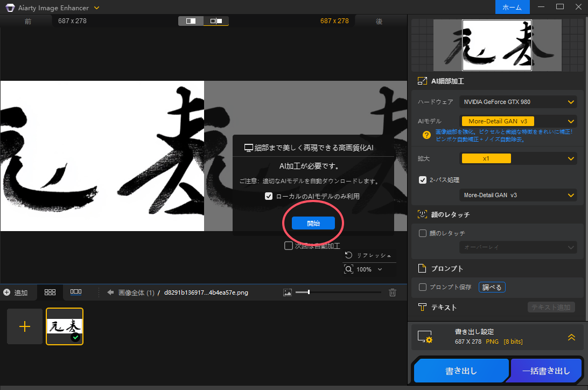Click file name d8291b136917...4b4ea57e.png
Screen dimensions: 588x390
click(x=206, y=292)
